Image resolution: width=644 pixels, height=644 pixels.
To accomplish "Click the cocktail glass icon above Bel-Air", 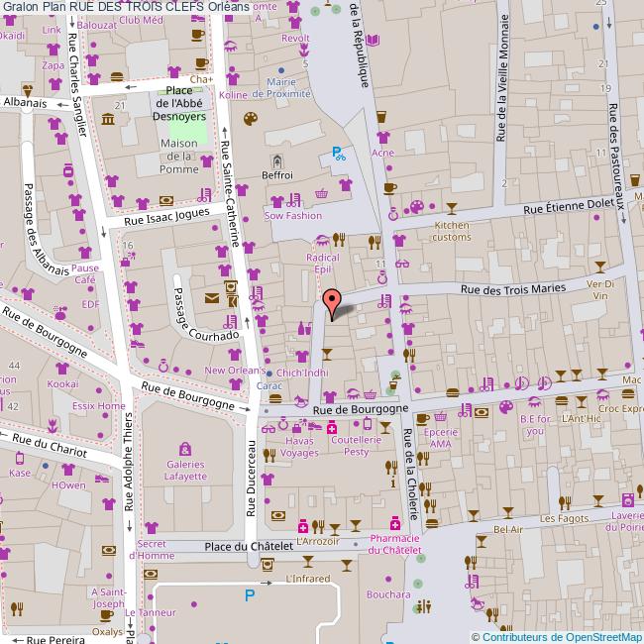I will pyautogui.click(x=482, y=513).
